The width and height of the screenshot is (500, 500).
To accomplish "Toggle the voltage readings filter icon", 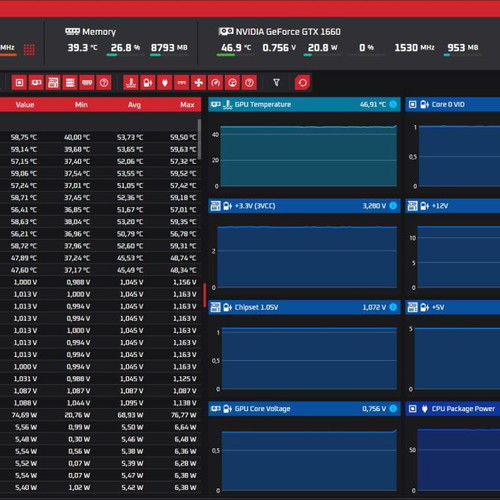I will [x=148, y=83].
